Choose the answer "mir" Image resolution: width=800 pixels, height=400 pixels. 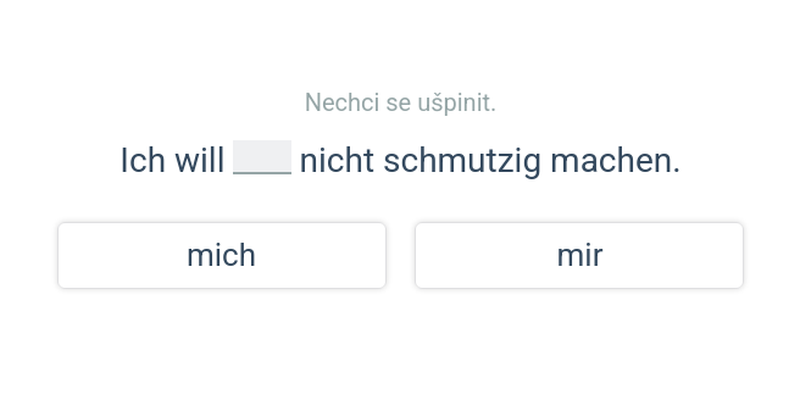(x=579, y=255)
